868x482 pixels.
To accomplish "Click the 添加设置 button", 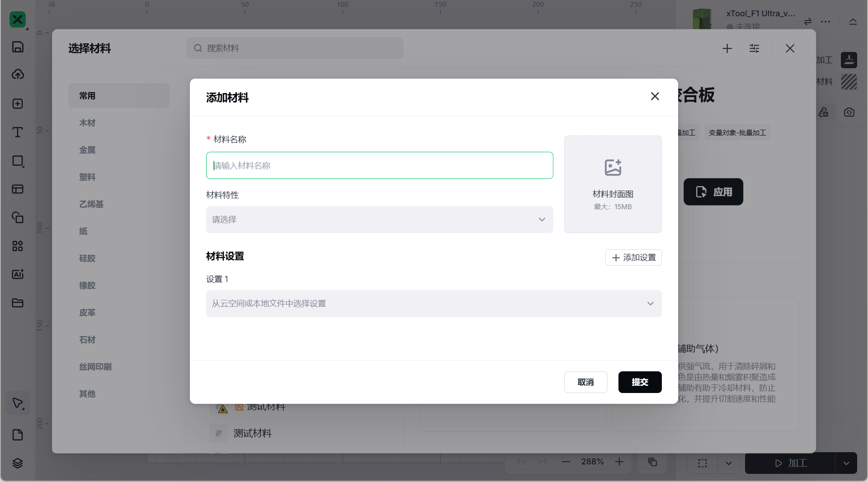I will (x=633, y=257).
